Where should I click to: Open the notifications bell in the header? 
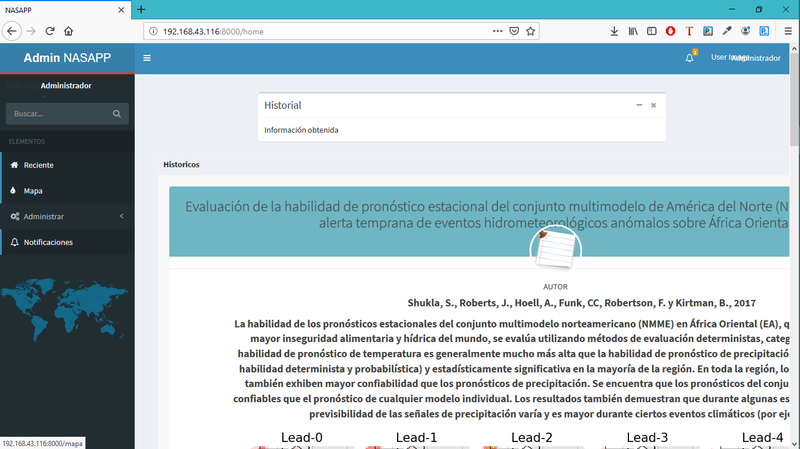click(689, 58)
